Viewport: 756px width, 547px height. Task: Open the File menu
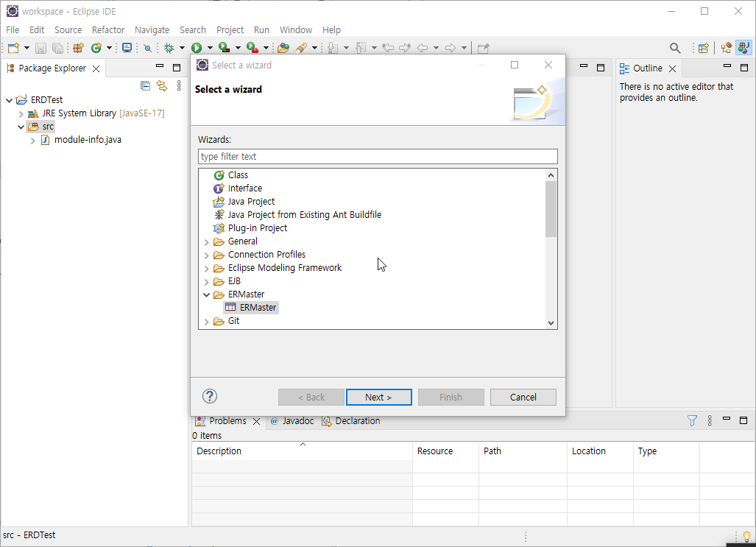[13, 30]
